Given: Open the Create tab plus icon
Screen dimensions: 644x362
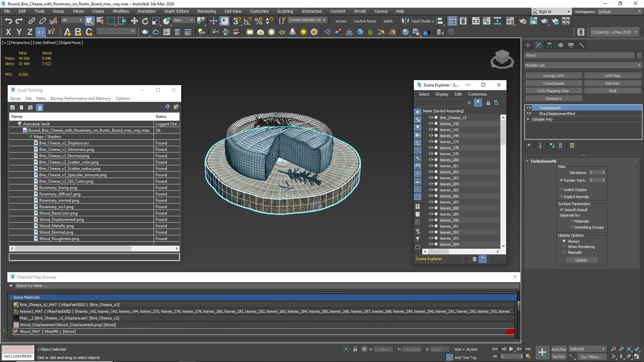Looking at the screenshot, I should pos(528,45).
